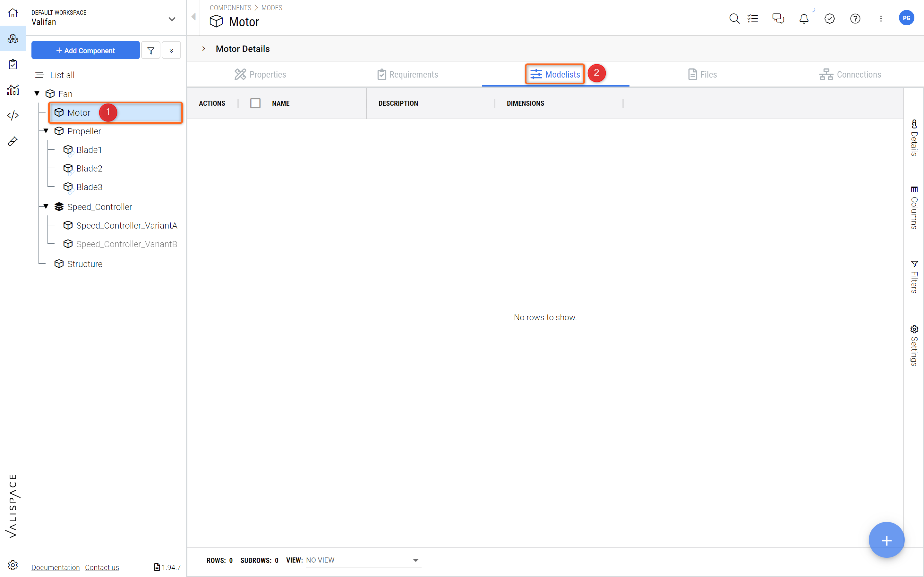Viewport: 924px width, 577px height.
Task: Open the Documentation link
Action: (x=56, y=567)
